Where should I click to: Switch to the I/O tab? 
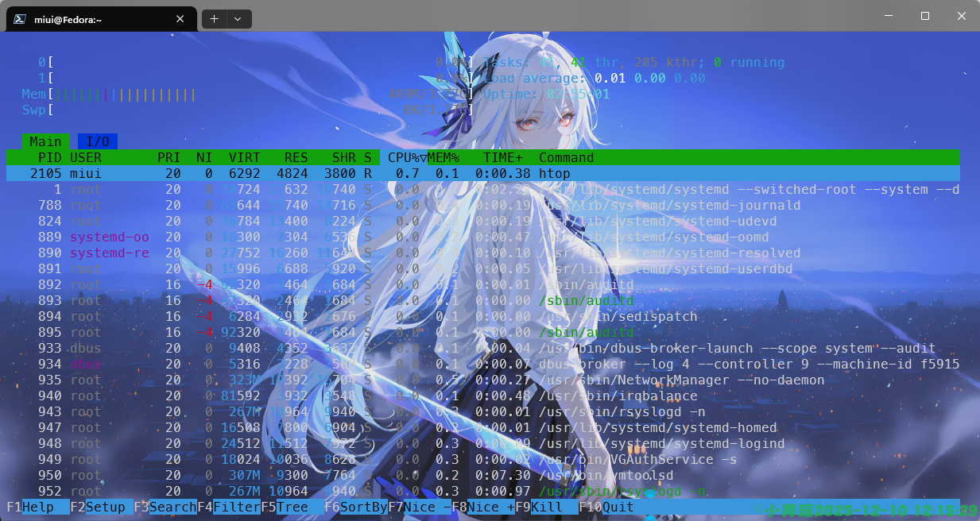tap(97, 141)
